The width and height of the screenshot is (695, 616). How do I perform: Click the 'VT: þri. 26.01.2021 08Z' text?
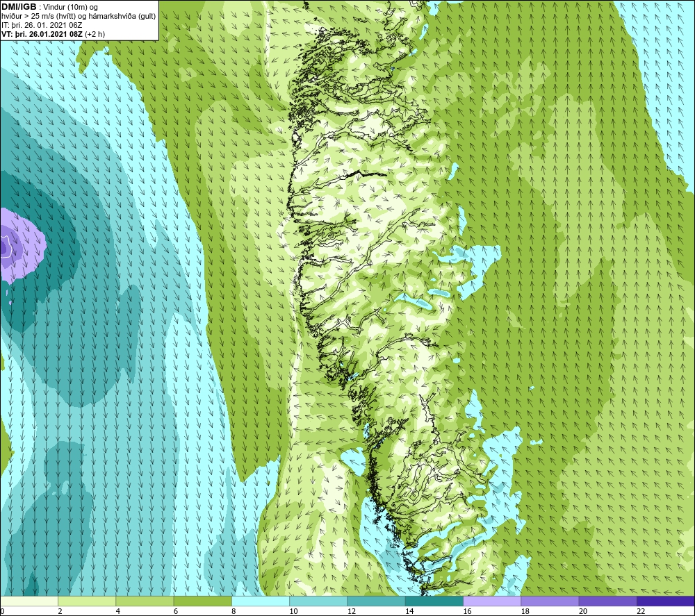click(42, 34)
